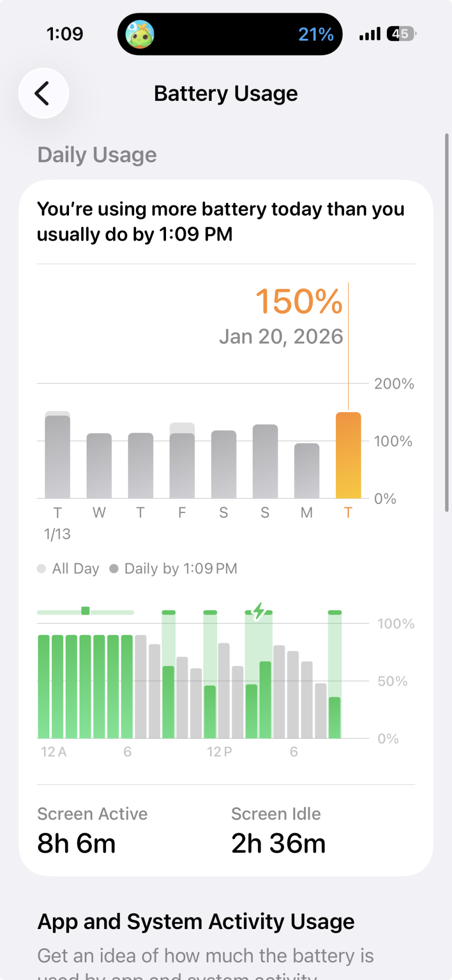Screen dimensions: 452x980
Task: Tap the dark gray Daily by 1:09 PM dot
Action: point(114,568)
